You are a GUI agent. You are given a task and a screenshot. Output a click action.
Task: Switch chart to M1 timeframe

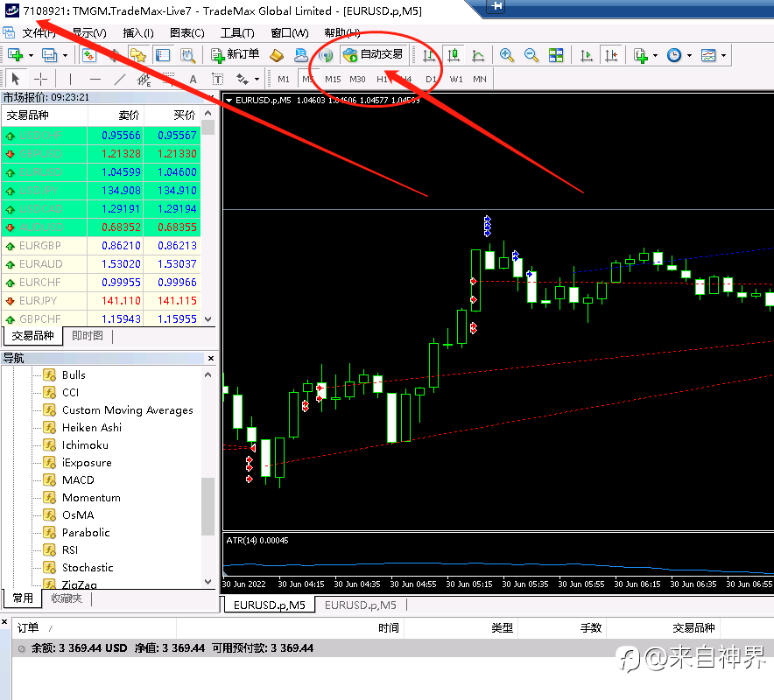click(x=284, y=79)
